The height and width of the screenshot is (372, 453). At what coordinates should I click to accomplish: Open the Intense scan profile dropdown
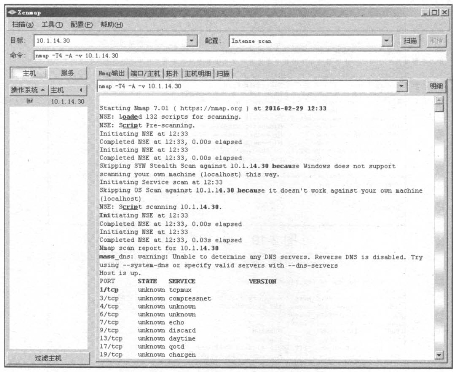386,41
